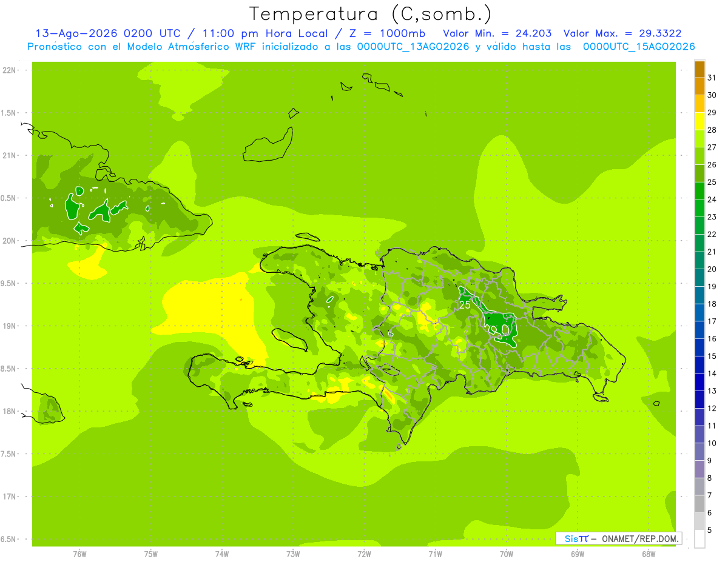Pick the teal legend swatch between 19 and 20
Viewport: 728px width, 562px height.
699,278
